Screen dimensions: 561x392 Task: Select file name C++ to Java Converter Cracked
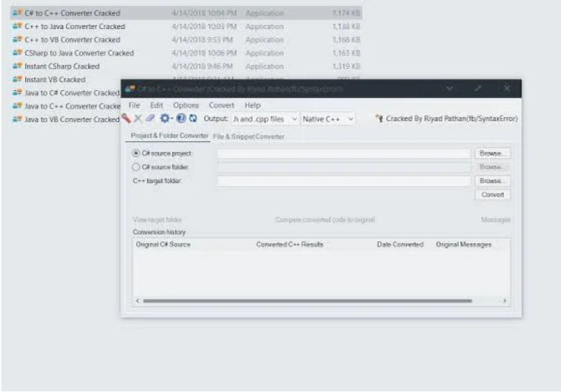pos(74,26)
